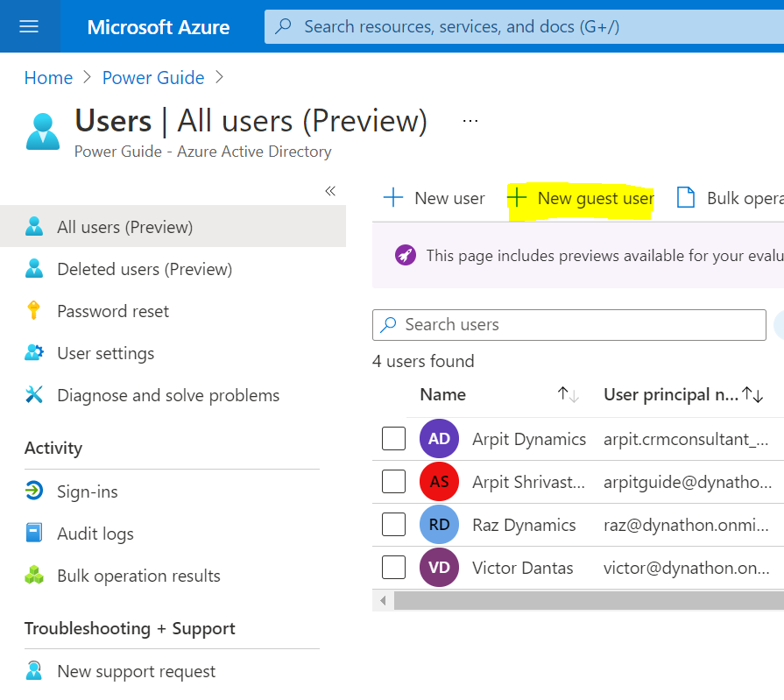Click the New guest user button
This screenshot has height=700, width=784.
tap(581, 199)
